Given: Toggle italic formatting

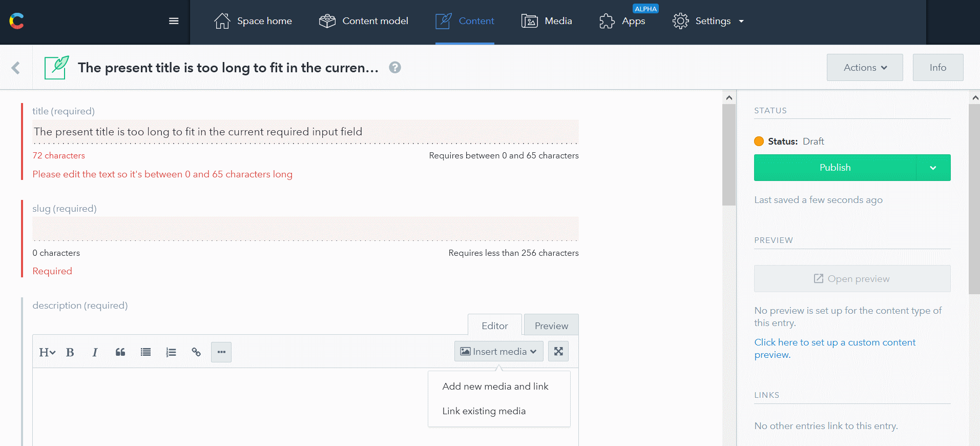Looking at the screenshot, I should [95, 352].
